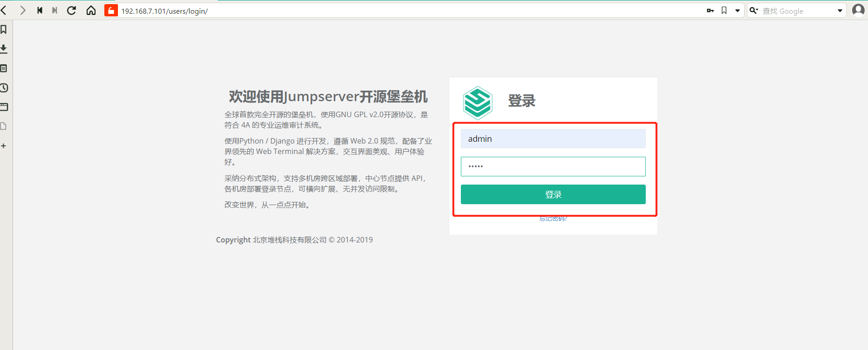
Task: Click the 改变世界，从一点点开始 text
Action: pyautogui.click(x=268, y=205)
